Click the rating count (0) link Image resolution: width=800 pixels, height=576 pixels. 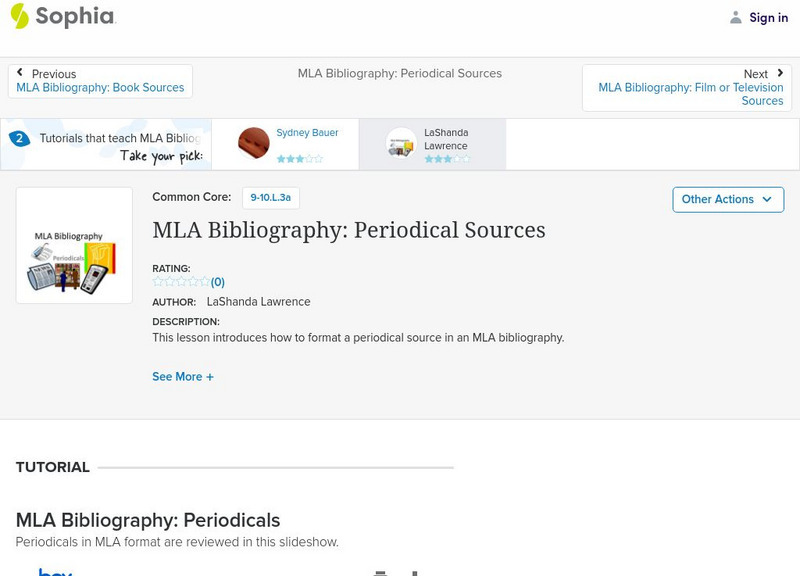click(218, 282)
